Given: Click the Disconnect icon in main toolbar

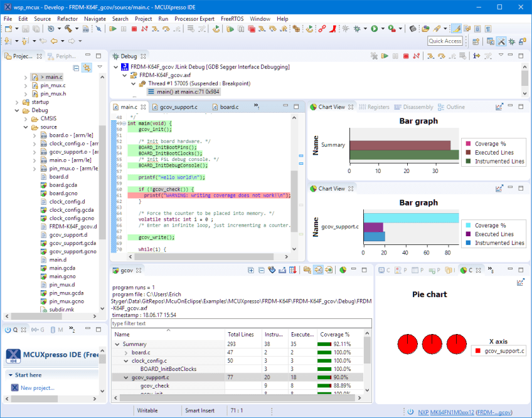Looking at the screenshot, I should click(x=144, y=29).
